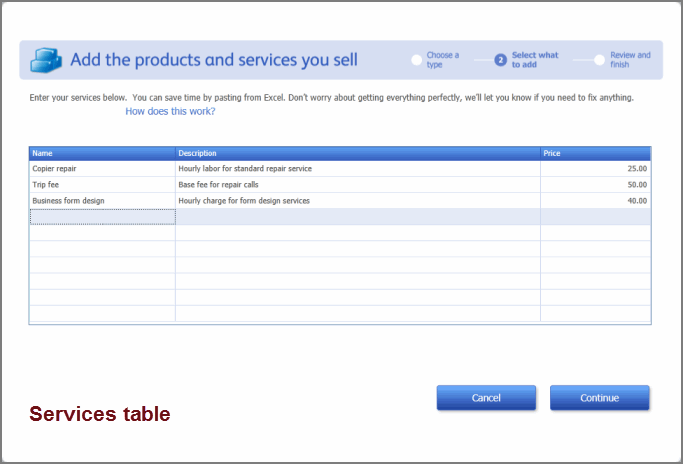
Task: Select the 50.00 price cell
Action: (595, 185)
